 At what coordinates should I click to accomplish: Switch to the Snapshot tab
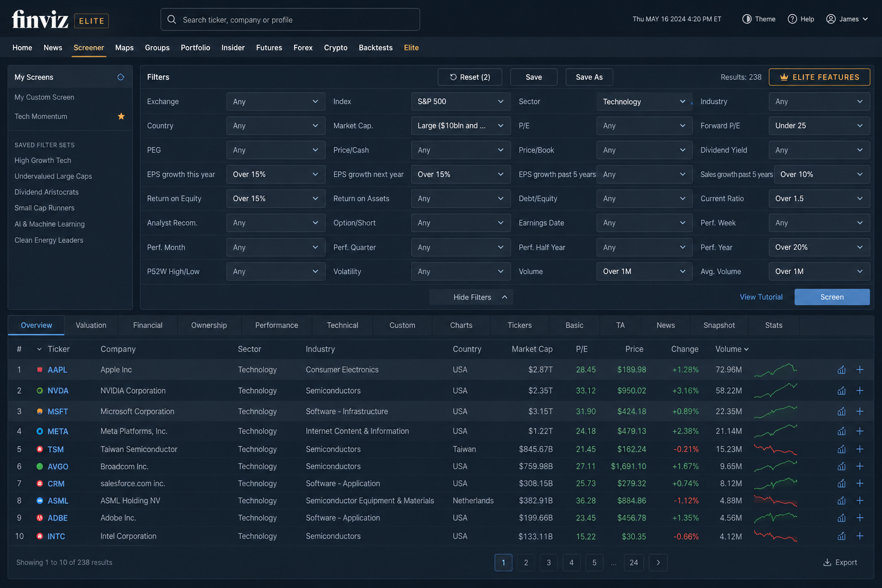(719, 325)
